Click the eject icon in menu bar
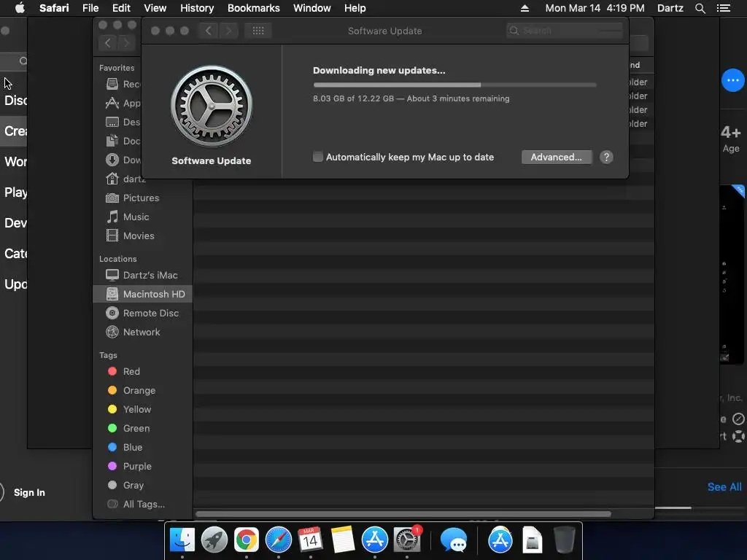The image size is (747, 560). 525,8
